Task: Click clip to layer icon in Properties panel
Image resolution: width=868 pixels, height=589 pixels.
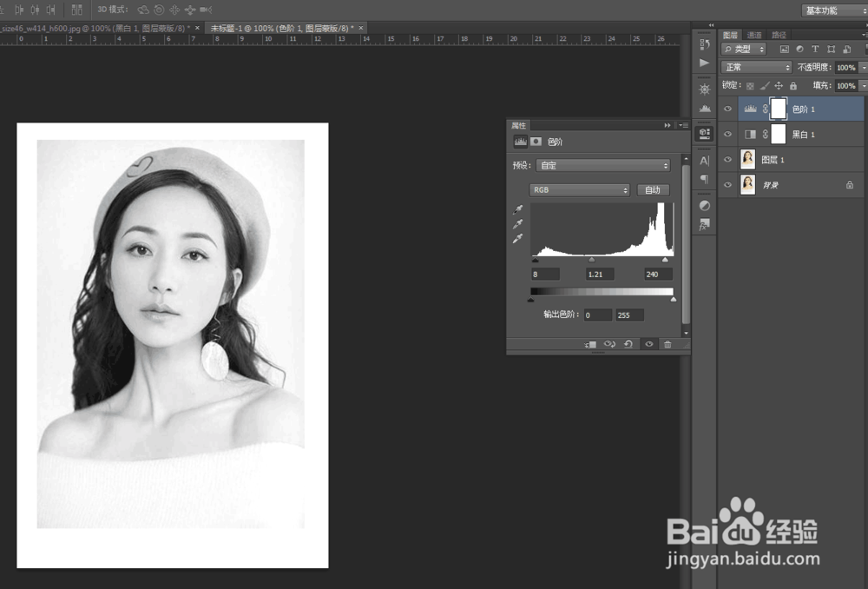Action: click(590, 344)
